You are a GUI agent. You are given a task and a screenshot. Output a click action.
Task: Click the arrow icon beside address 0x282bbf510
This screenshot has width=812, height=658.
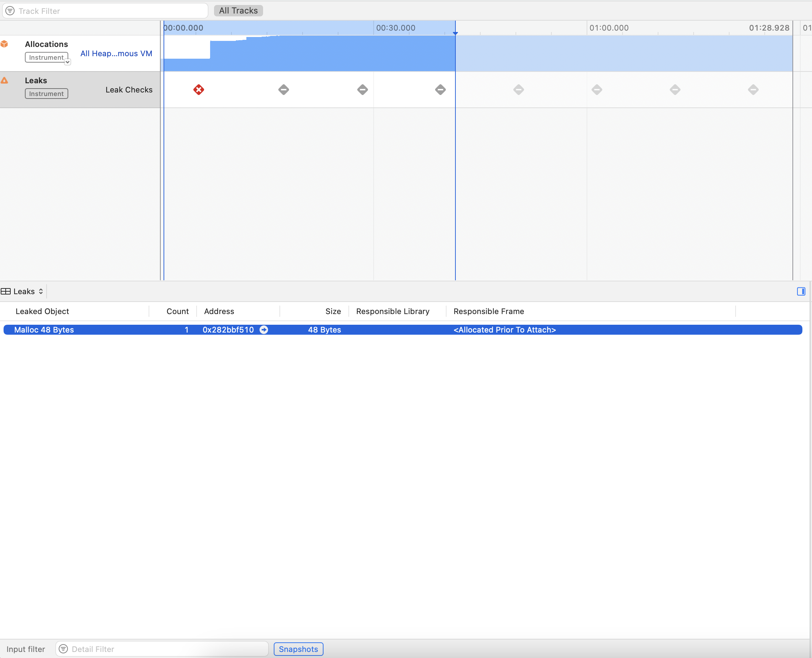[264, 330]
